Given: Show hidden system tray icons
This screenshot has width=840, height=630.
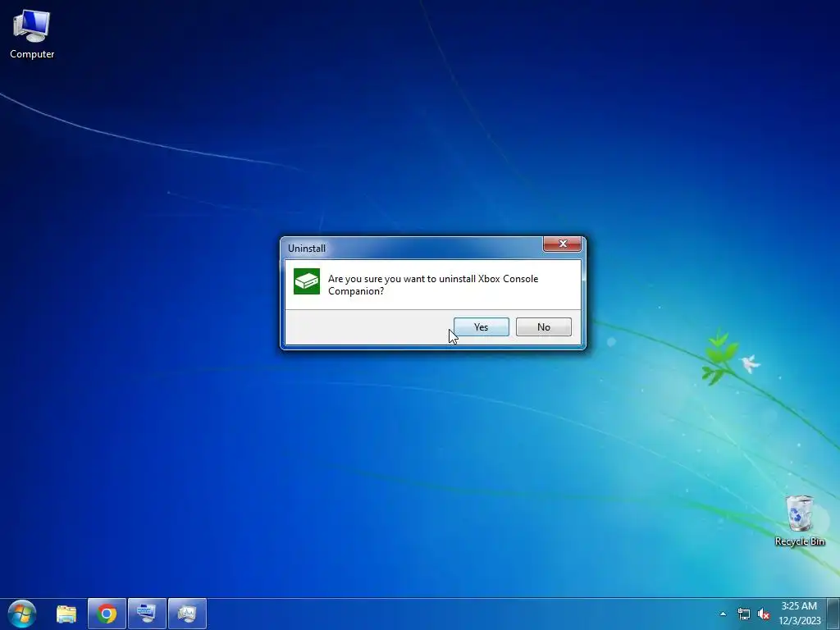Looking at the screenshot, I should click(723, 614).
